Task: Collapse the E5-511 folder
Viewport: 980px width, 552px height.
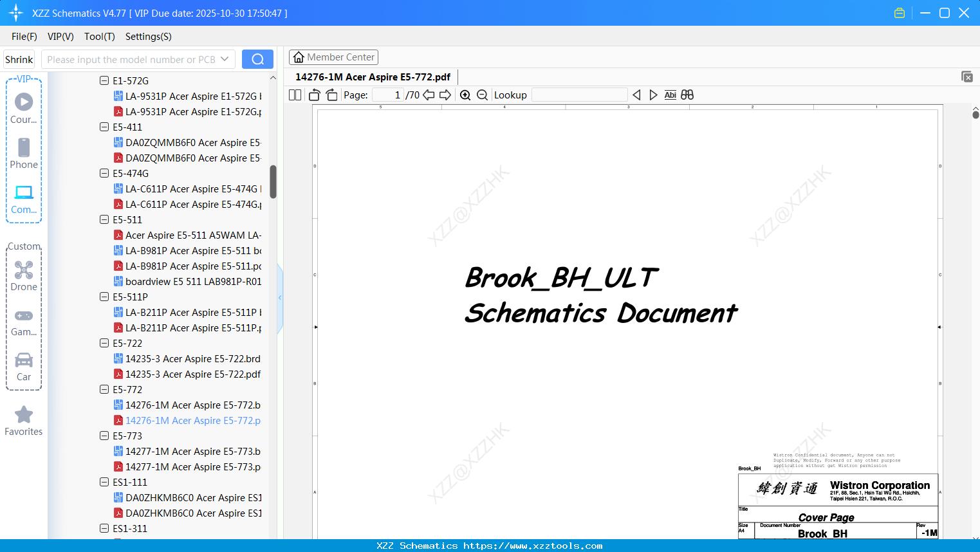Action: 104,220
